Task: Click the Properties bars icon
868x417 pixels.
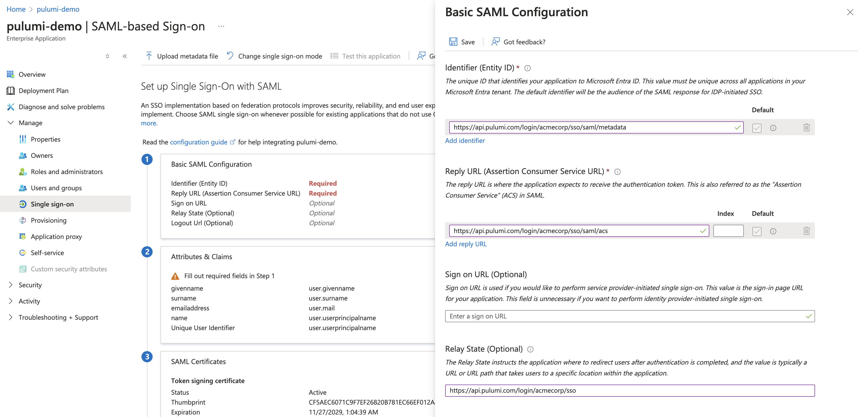Action: click(23, 139)
